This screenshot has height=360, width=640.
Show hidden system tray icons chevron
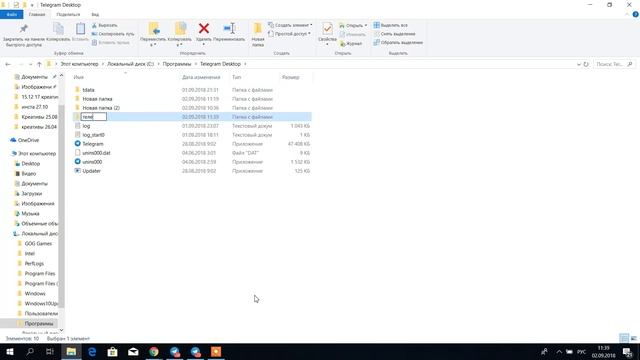[559, 351]
